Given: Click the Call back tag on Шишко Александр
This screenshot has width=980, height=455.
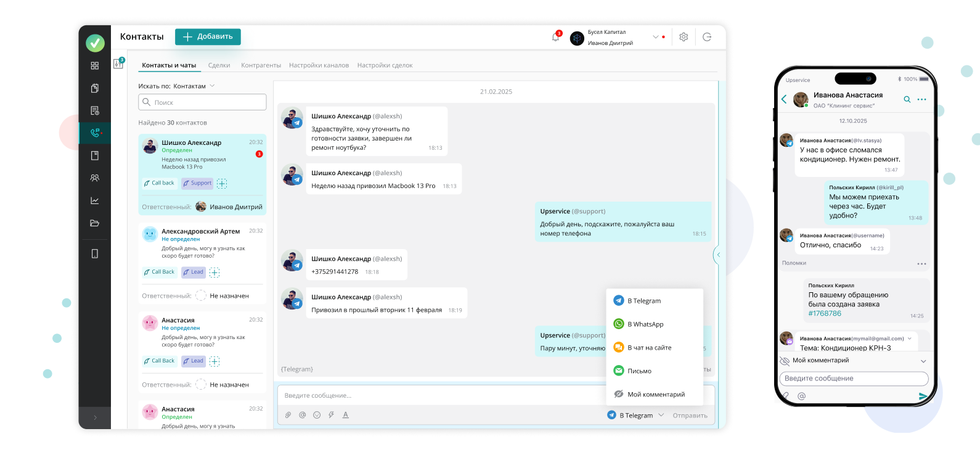Looking at the screenshot, I should 159,183.
